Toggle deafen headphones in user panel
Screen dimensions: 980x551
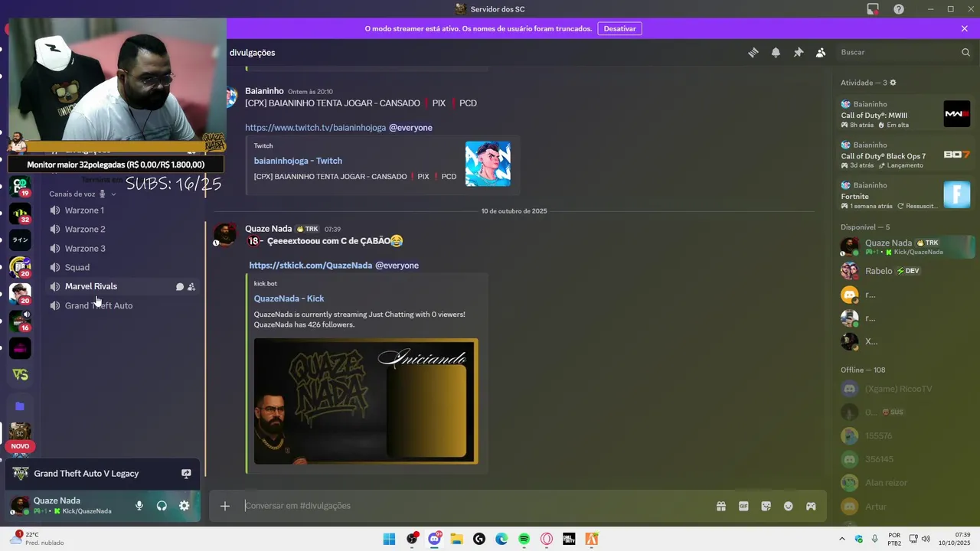[162, 506]
